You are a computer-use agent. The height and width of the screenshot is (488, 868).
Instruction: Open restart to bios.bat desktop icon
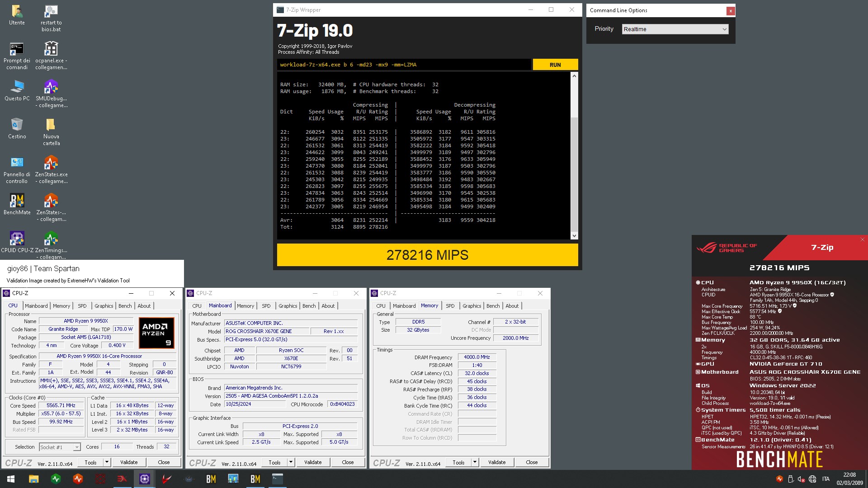(x=51, y=18)
